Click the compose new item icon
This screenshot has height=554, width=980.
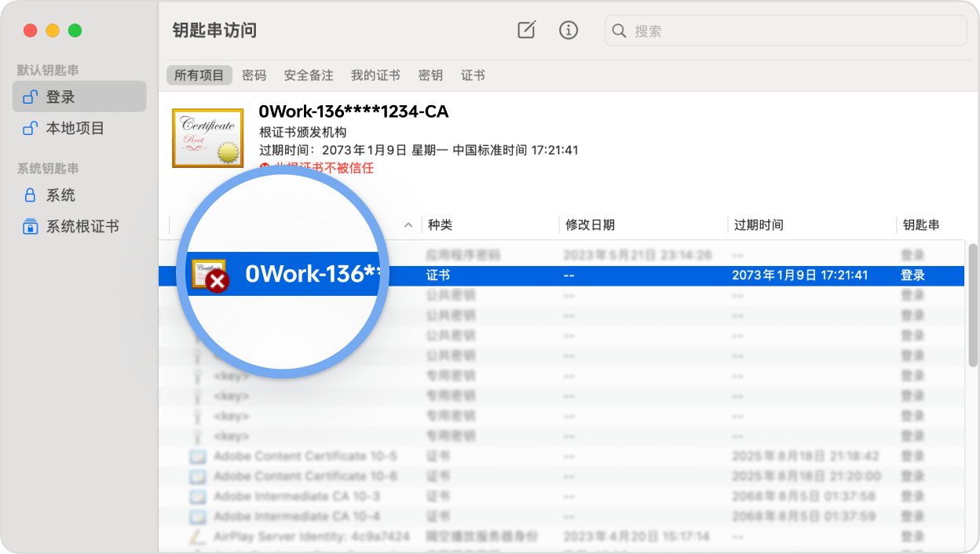tap(526, 31)
